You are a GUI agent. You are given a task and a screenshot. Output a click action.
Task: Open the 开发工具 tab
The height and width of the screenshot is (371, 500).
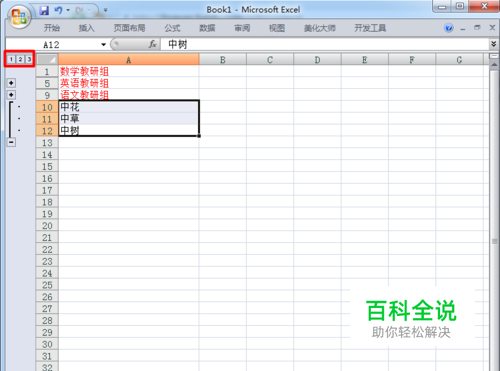pos(370,28)
